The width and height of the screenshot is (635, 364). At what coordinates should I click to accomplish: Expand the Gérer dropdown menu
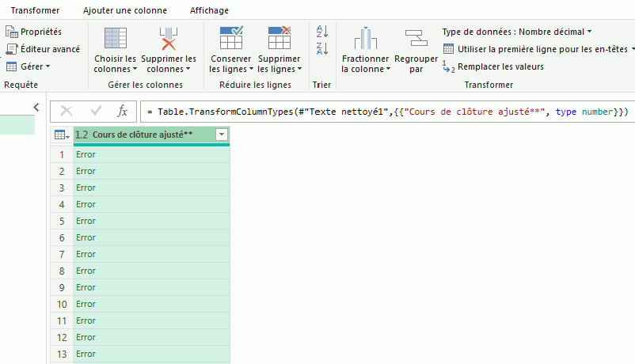48,67
